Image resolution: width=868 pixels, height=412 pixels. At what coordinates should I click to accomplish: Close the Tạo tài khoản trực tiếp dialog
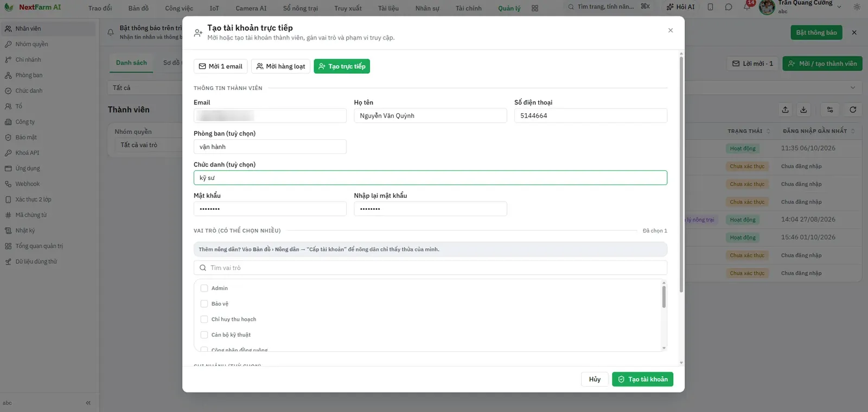[671, 30]
